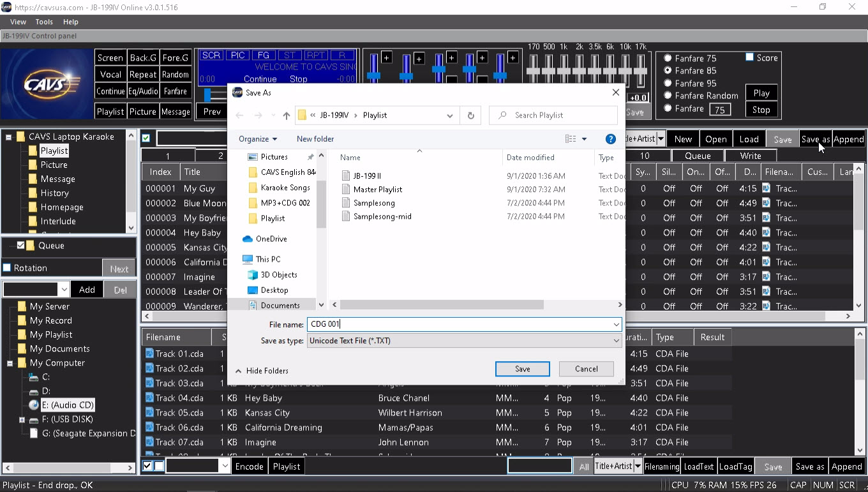Select the My Record folder
Image resolution: width=868 pixels, height=492 pixels.
click(45, 320)
